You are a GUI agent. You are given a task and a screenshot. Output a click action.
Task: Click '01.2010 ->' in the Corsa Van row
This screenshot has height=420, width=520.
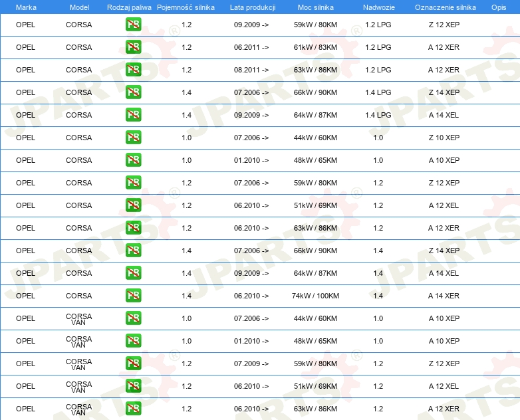point(251,341)
